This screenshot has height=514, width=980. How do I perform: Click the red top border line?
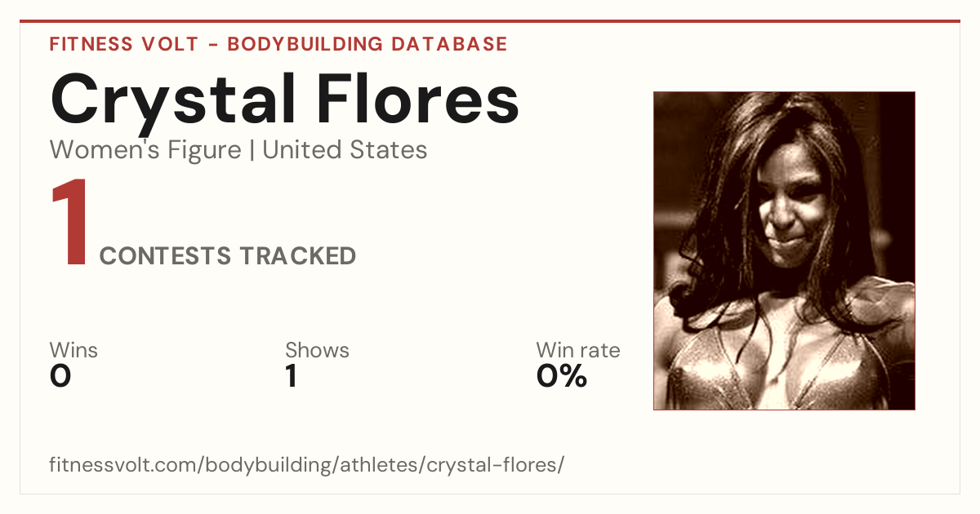490,21
